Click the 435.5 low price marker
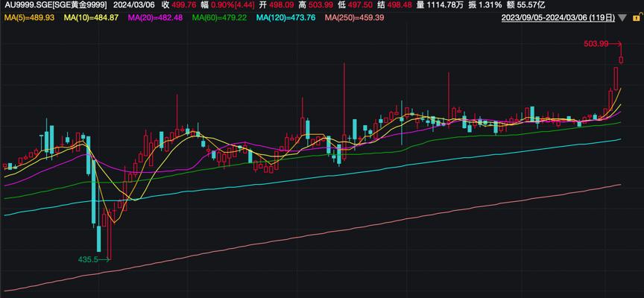Screen dimensions: 644x298 pos(88,259)
